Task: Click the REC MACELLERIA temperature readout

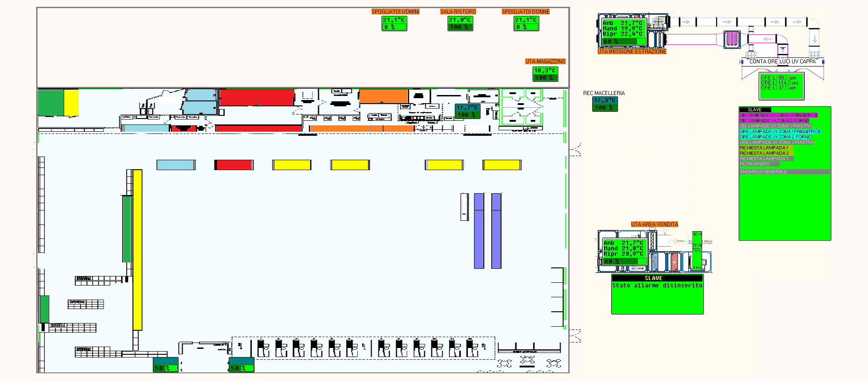Action: point(605,104)
